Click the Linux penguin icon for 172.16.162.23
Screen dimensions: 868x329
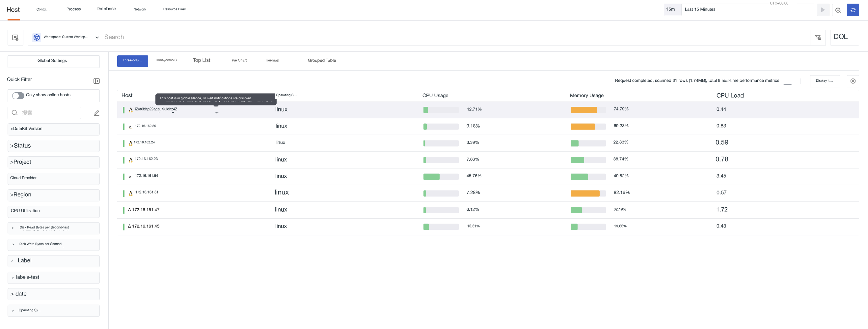(x=131, y=160)
